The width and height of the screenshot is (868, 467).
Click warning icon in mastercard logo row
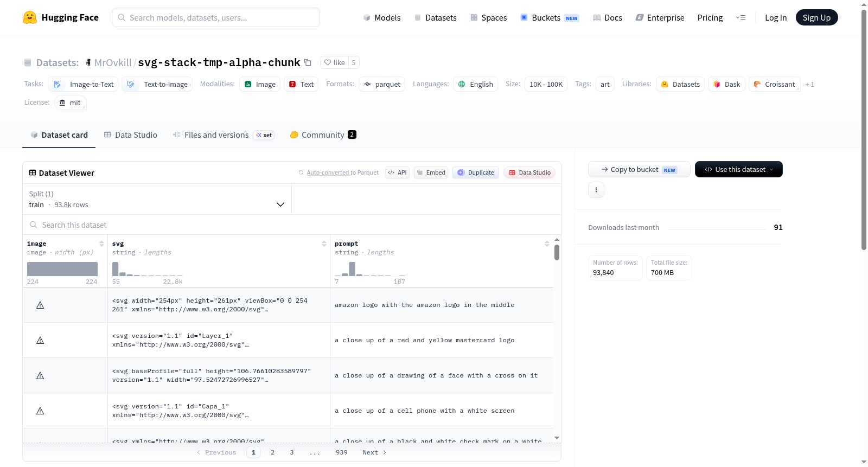point(40,341)
